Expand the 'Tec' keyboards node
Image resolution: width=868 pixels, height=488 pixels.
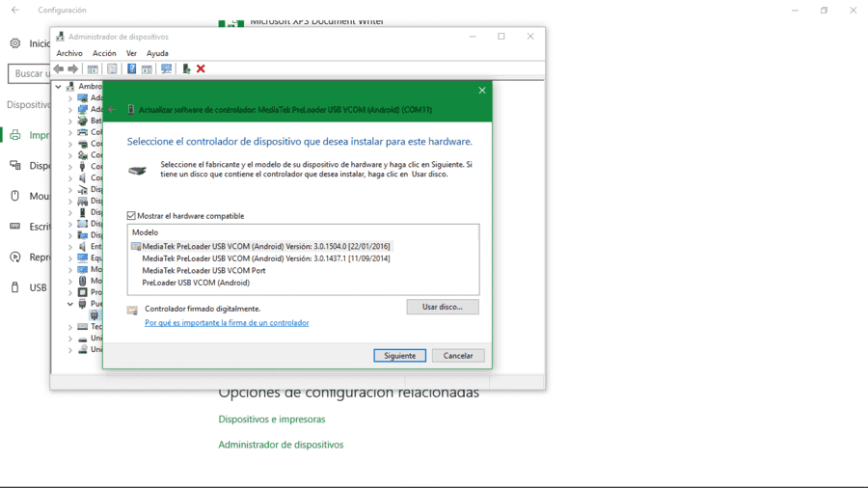pos(70,326)
